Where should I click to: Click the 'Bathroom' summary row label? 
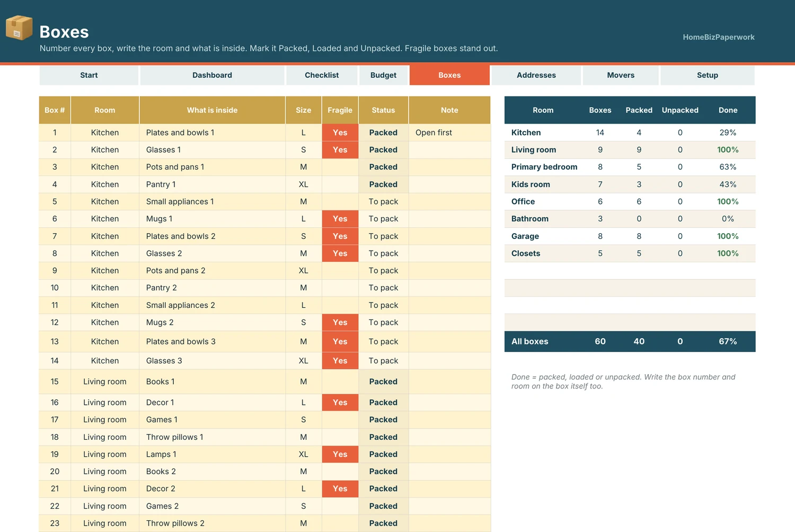coord(530,219)
